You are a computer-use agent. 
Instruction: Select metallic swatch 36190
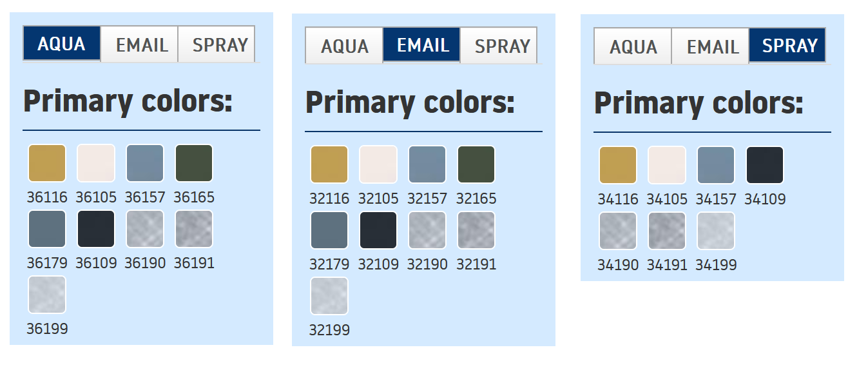coord(145,229)
